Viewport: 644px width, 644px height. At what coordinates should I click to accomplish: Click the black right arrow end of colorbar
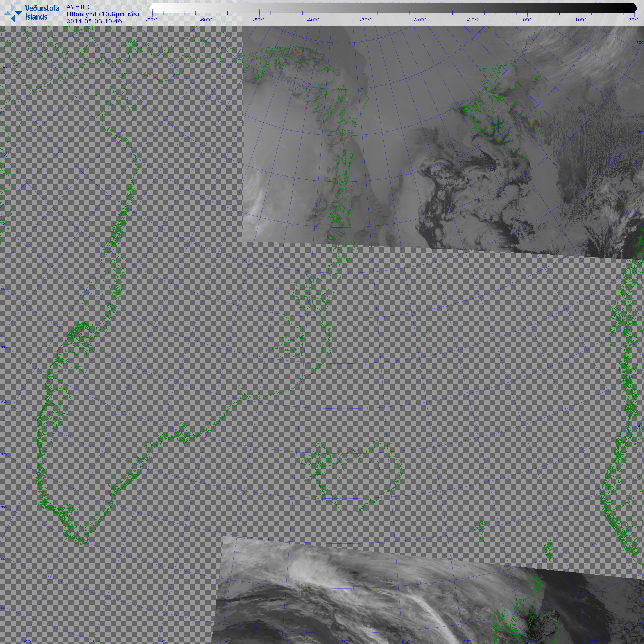(x=635, y=8)
